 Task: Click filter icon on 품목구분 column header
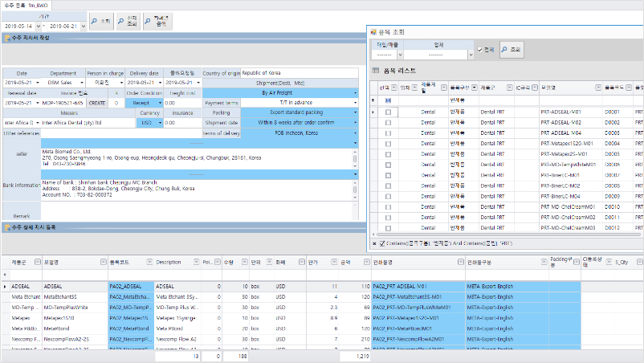(475, 88)
